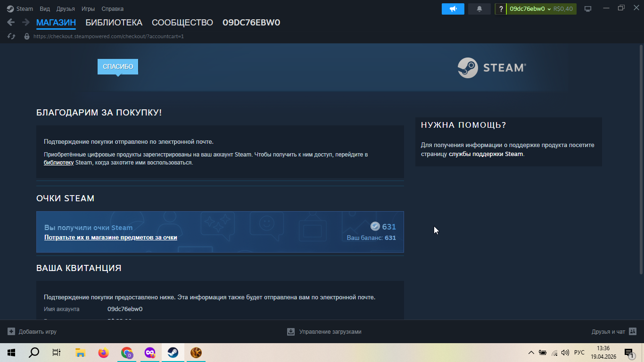
Task: Open the Steam menu
Action: 25,8
